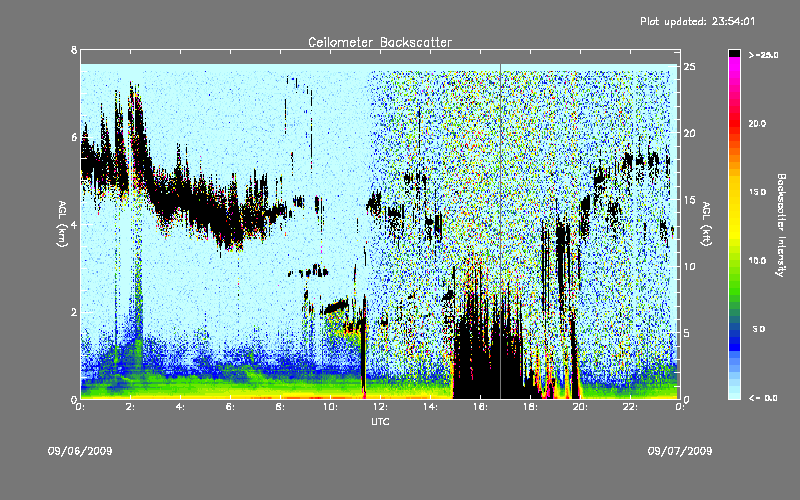Click the start date "09/06/2009"

tap(80, 451)
